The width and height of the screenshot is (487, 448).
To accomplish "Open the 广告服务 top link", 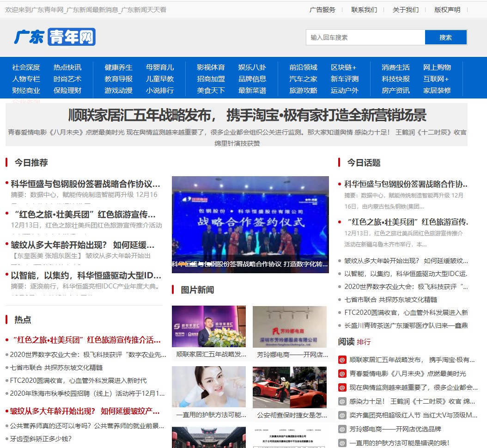I will 322,10.
